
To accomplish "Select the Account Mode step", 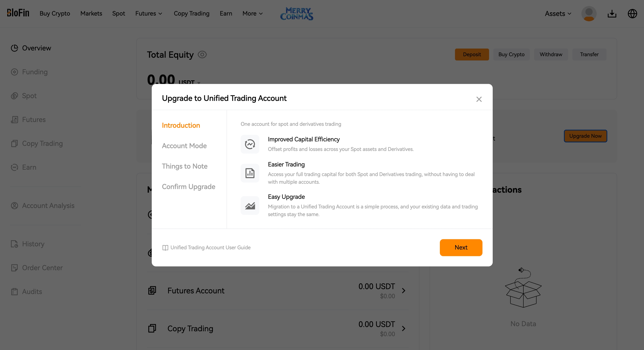I will [184, 146].
